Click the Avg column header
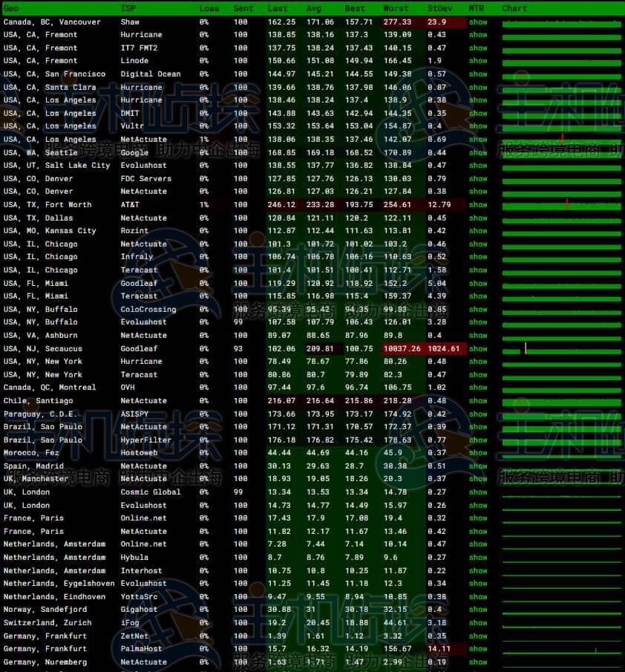 pos(314,8)
